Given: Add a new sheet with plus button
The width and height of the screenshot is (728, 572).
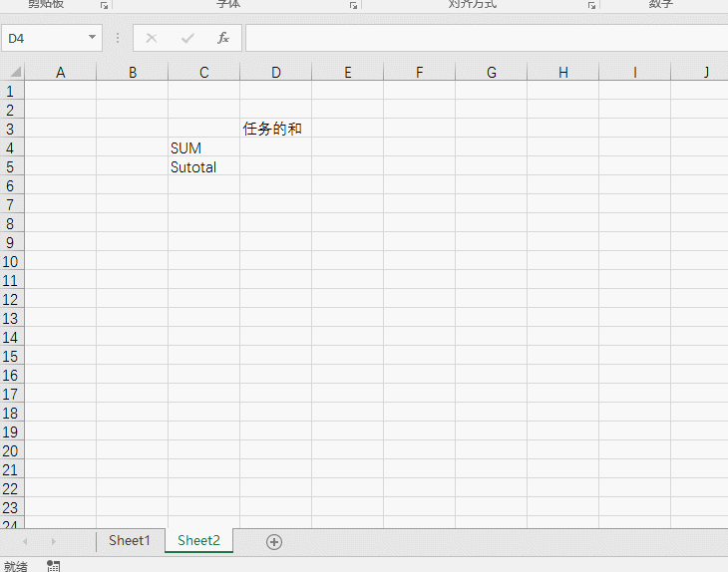Looking at the screenshot, I should 274,542.
